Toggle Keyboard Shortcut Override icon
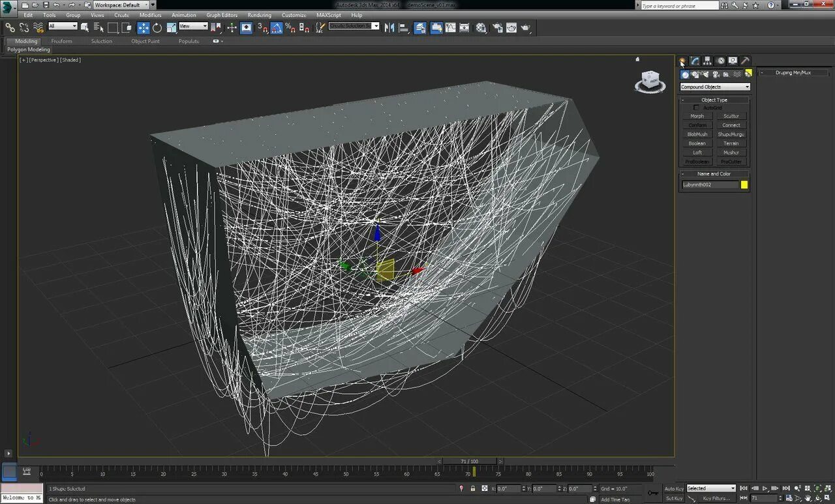Viewport: 835px width, 504px height. (x=247, y=27)
